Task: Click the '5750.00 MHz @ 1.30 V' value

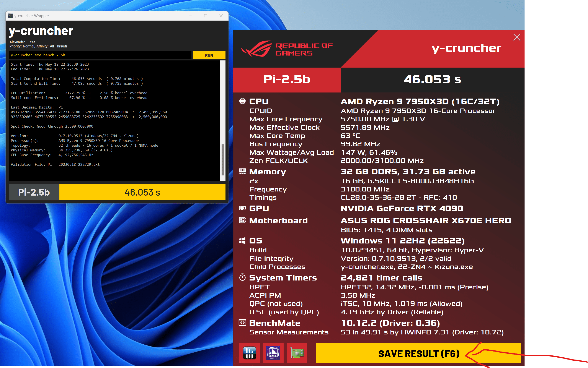Action: click(383, 119)
